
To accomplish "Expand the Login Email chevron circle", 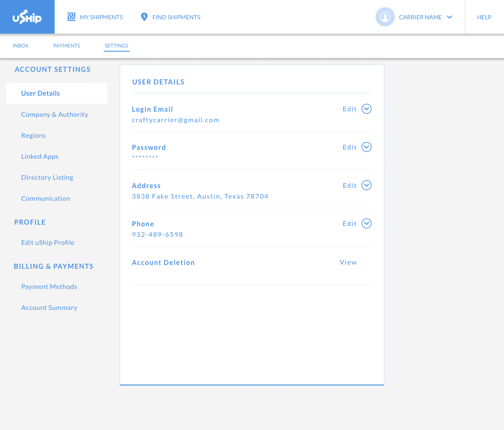I will 367,109.
